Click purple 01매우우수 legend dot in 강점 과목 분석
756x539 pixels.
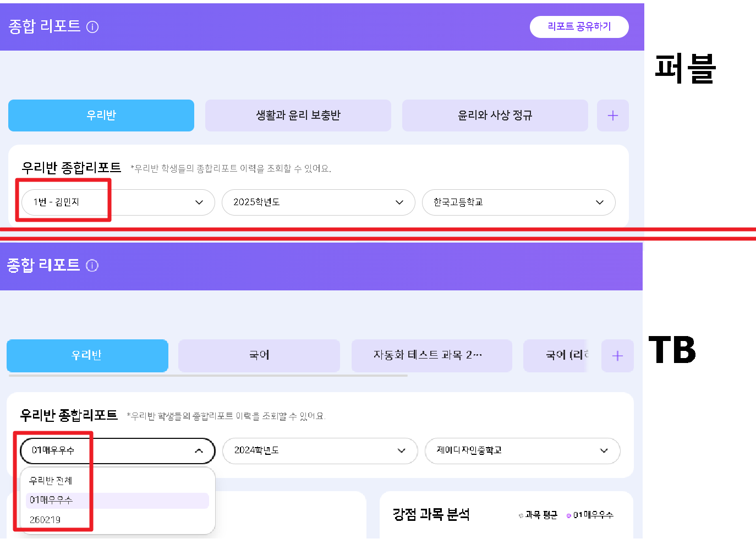pyautogui.click(x=569, y=516)
